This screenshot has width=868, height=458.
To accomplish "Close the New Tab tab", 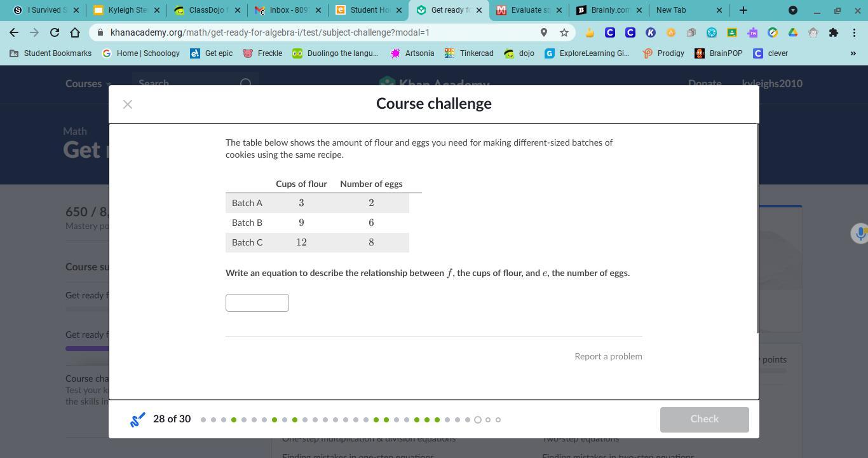I will (719, 10).
